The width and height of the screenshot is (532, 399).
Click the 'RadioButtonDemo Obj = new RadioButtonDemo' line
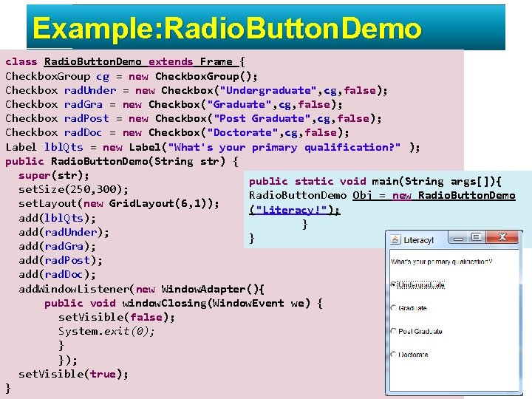tap(382, 196)
